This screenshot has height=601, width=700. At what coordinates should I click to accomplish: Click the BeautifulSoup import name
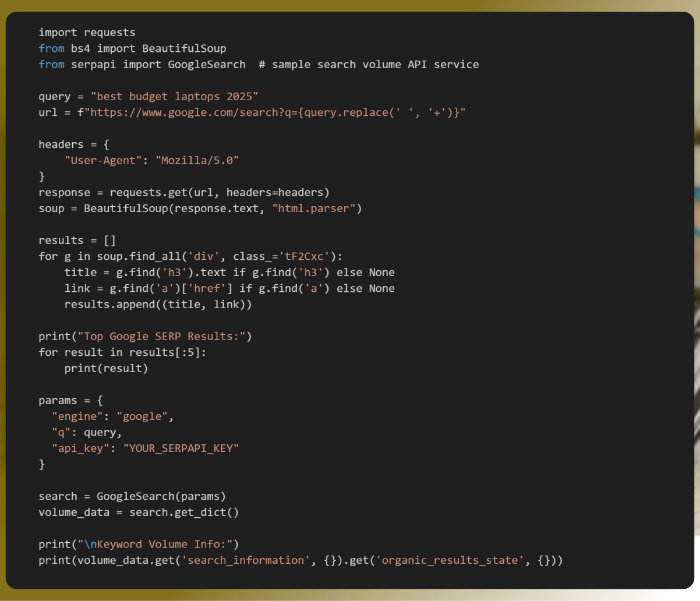coord(184,48)
